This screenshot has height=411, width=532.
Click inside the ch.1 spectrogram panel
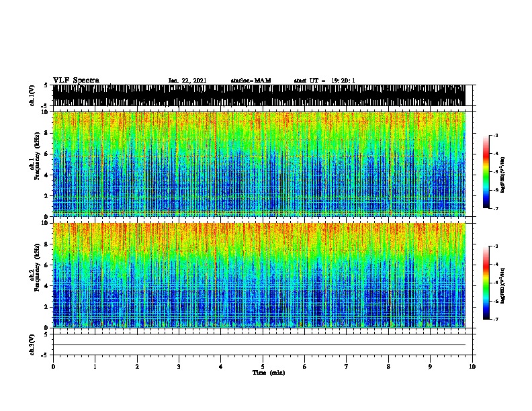(259, 164)
